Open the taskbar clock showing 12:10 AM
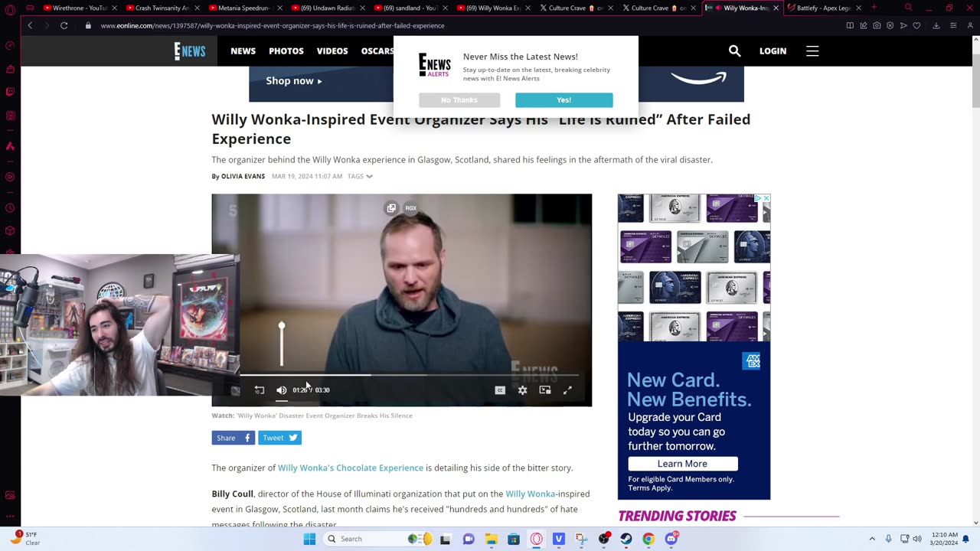 944,539
